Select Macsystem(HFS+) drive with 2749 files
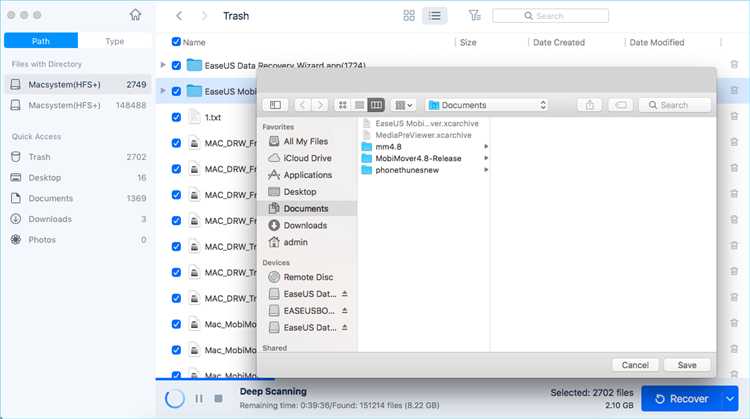750x419 pixels. tap(78, 85)
